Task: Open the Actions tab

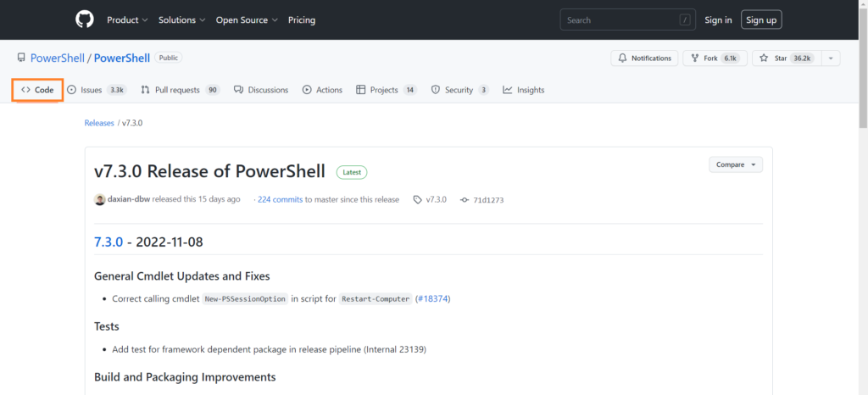Action: (x=323, y=90)
